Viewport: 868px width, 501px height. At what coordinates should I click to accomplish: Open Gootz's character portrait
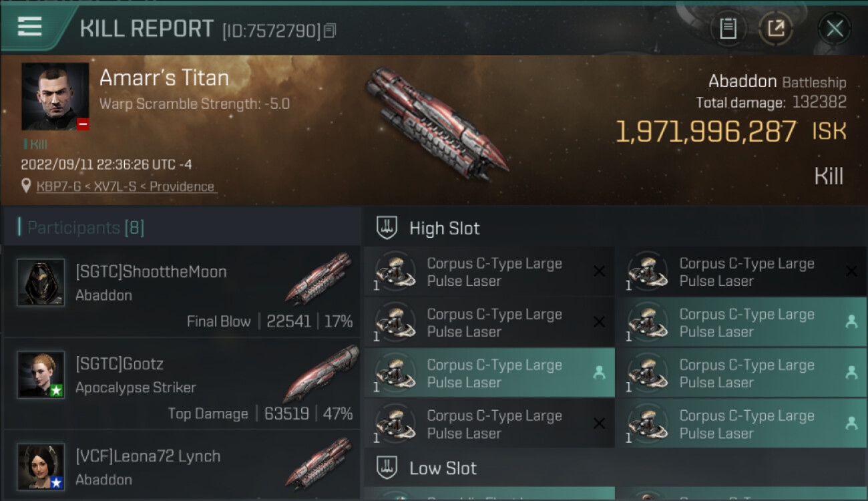point(41,375)
